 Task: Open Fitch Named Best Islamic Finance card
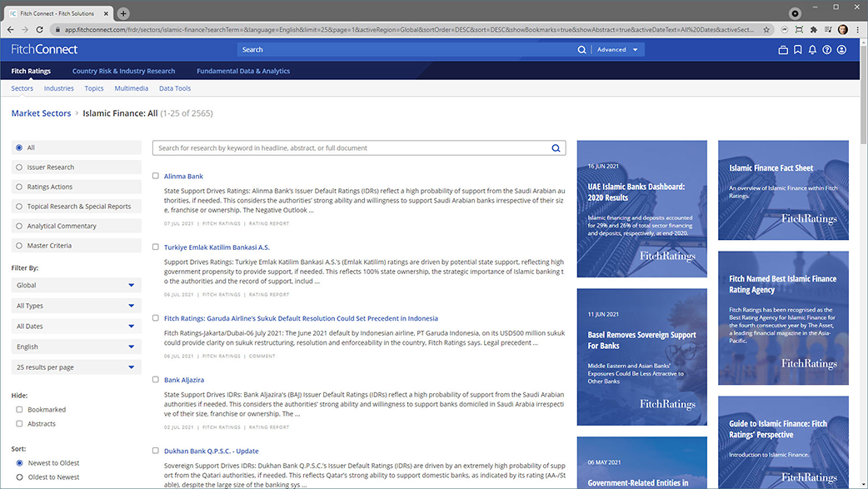coord(783,318)
